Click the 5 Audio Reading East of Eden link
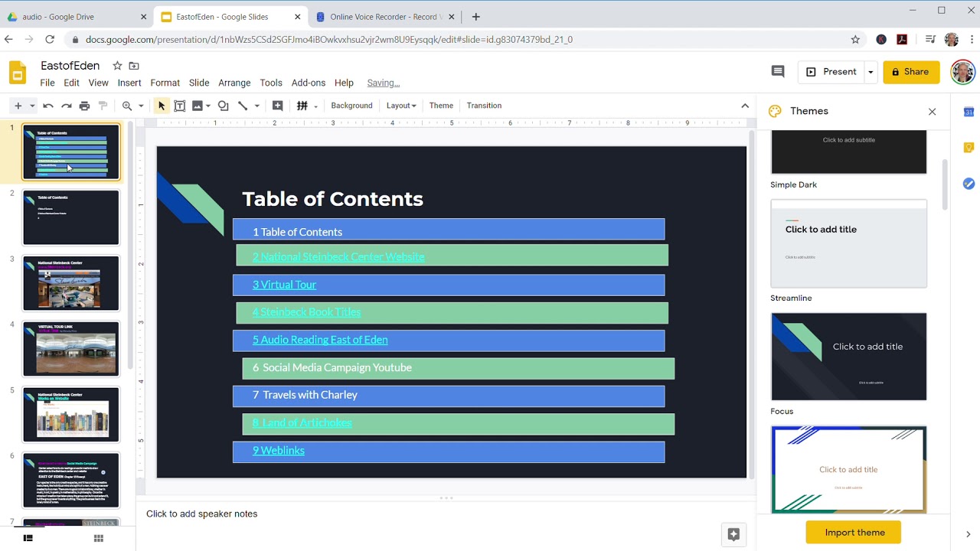 (x=320, y=340)
